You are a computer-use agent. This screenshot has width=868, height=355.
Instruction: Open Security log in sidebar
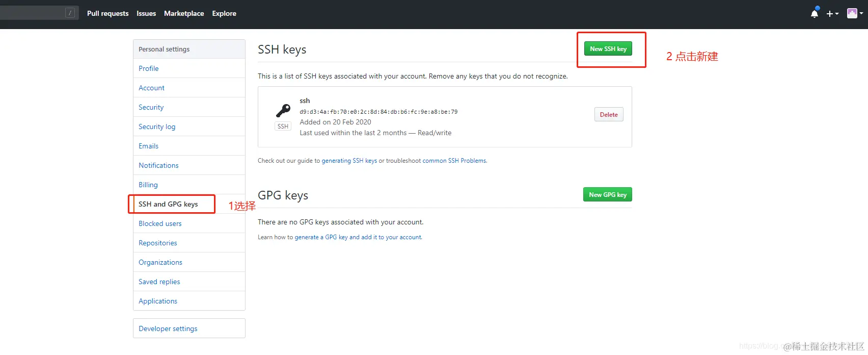point(189,126)
